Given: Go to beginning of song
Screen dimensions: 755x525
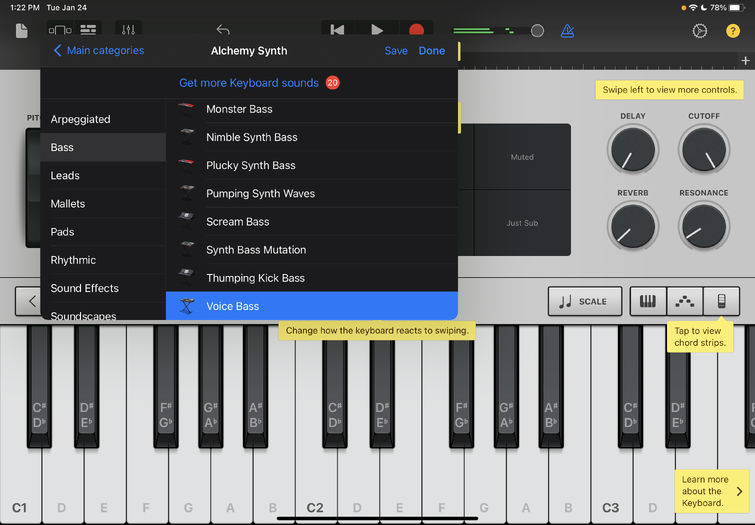Looking at the screenshot, I should [337, 30].
